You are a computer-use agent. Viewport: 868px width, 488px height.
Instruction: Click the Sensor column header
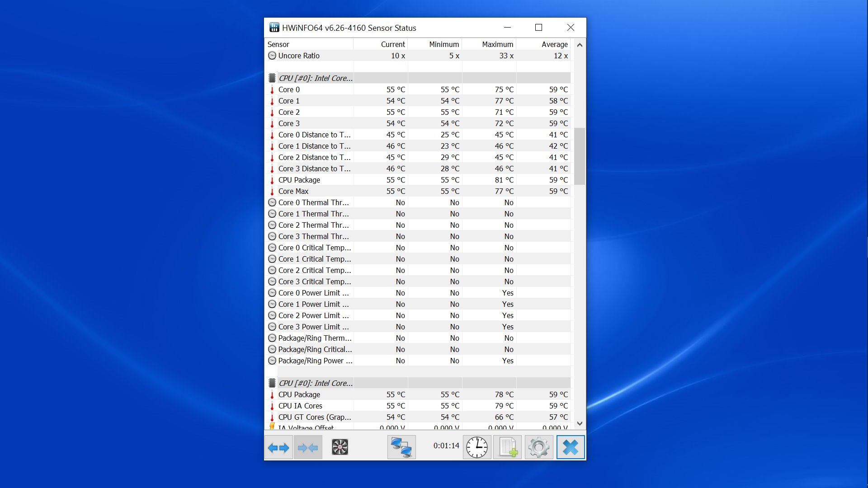(x=309, y=44)
